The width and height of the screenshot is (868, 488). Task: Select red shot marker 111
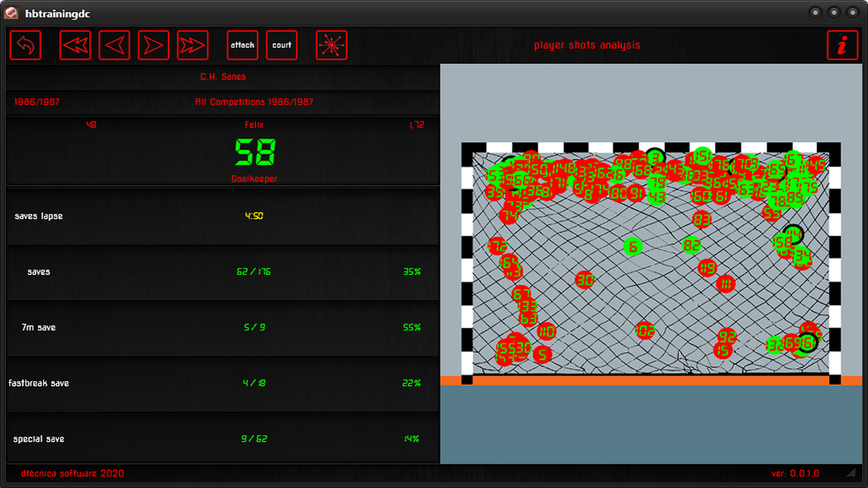726,283
